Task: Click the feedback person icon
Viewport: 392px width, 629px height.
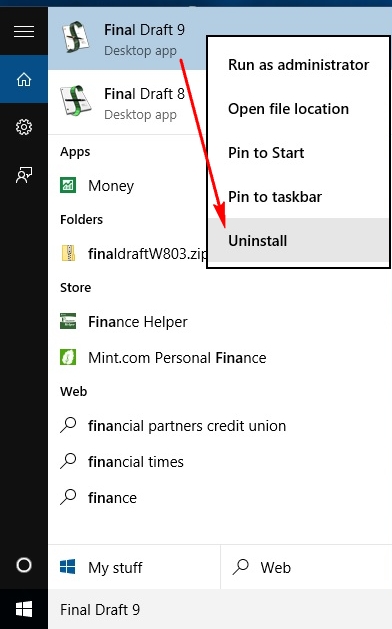Action: point(24,175)
